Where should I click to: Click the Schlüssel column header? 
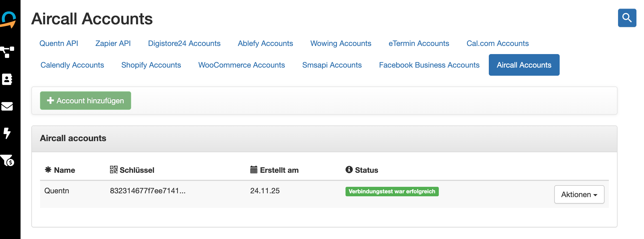[132, 170]
